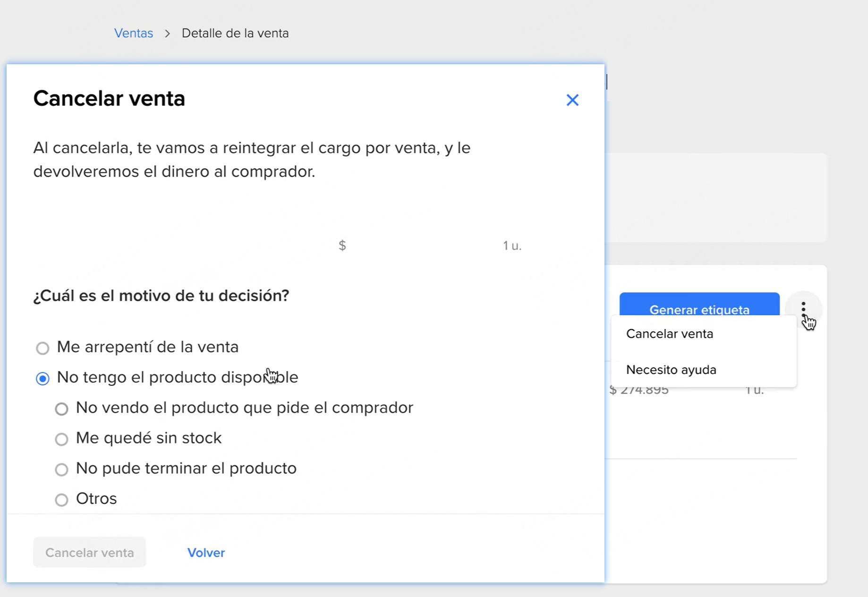Click the breadcrumb chevron separator
868x597 pixels.
[167, 33]
